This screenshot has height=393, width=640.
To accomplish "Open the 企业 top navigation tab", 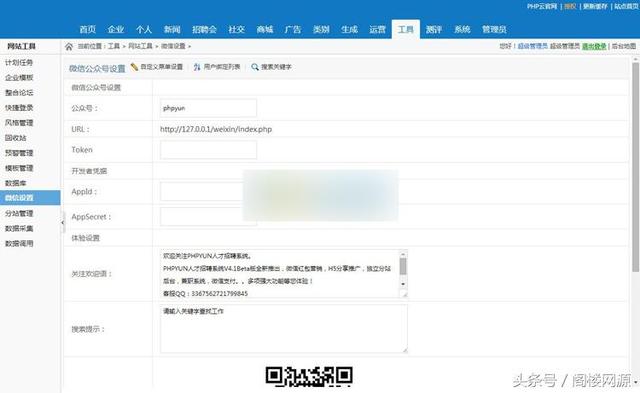I will [x=116, y=29].
